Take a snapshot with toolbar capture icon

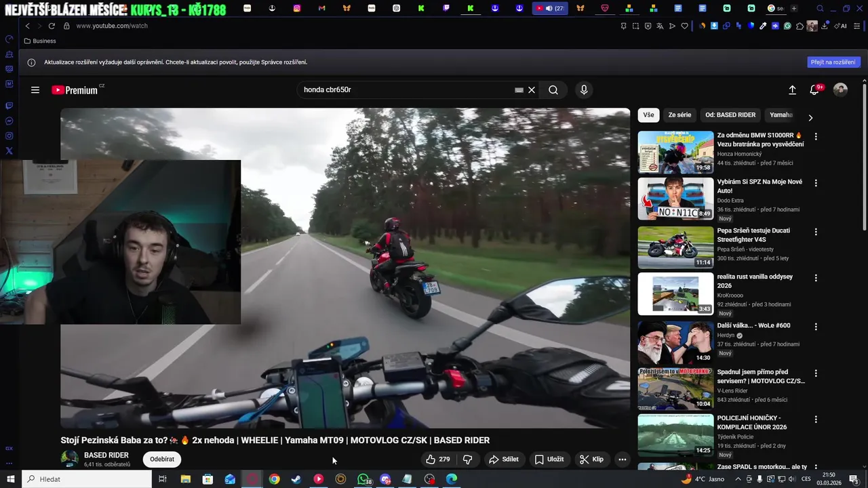635,26
